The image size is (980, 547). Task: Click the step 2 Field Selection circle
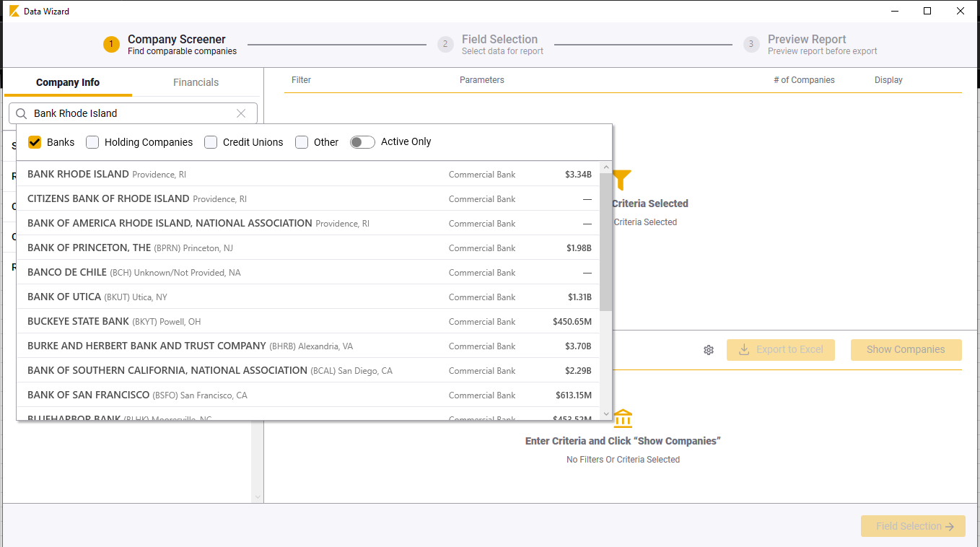[446, 44]
